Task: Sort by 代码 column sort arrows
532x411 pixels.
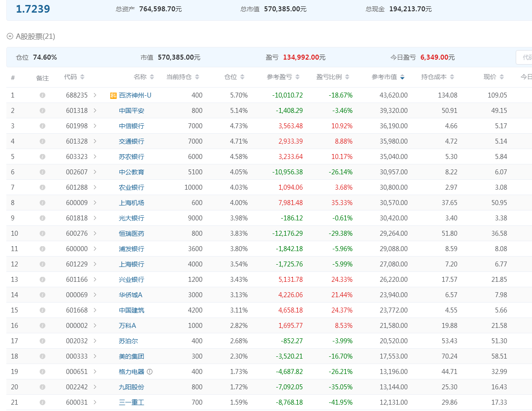Action: [x=82, y=77]
